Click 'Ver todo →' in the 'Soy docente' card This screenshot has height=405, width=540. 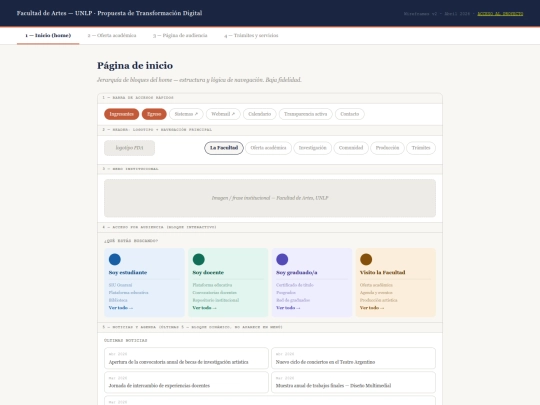pyautogui.click(x=204, y=308)
